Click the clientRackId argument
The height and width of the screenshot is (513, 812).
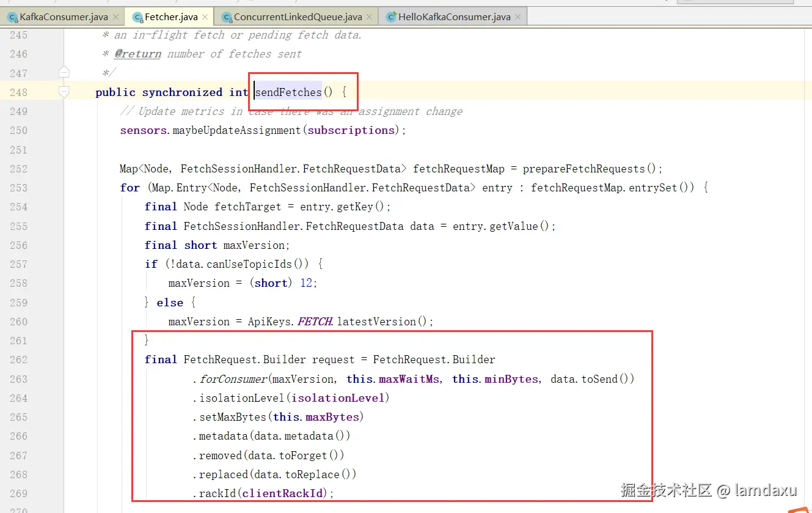282,493
